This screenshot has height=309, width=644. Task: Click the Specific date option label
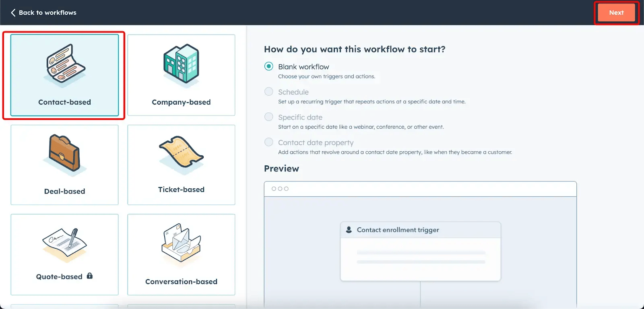[300, 117]
